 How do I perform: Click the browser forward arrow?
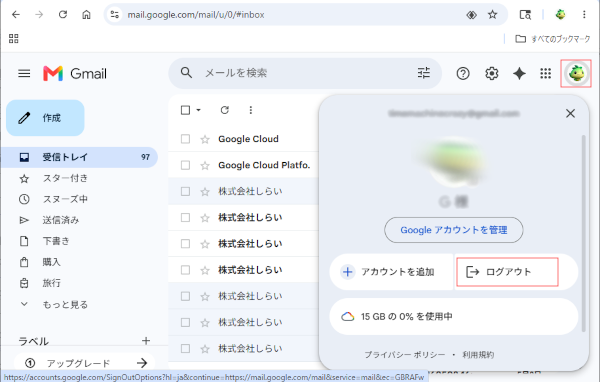point(39,15)
